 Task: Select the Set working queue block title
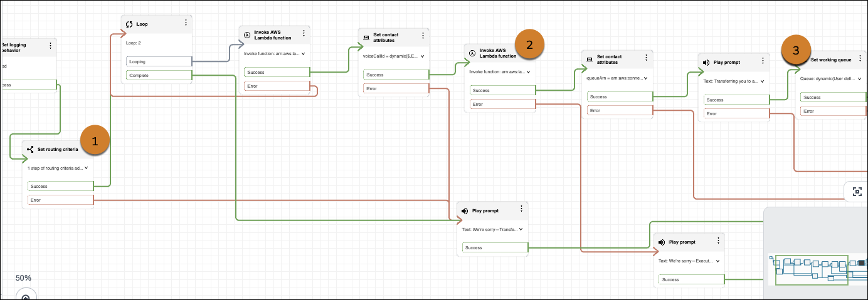pos(831,60)
